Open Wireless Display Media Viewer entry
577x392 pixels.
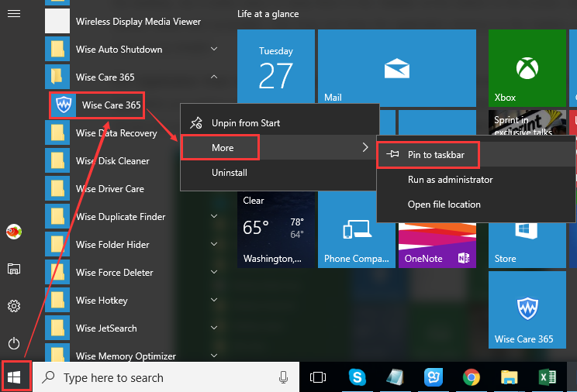pos(133,22)
